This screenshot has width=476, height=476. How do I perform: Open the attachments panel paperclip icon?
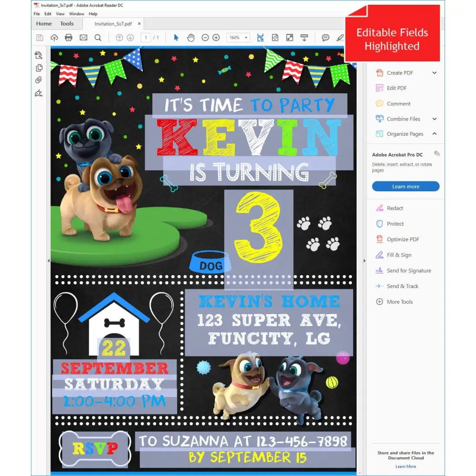coord(39,79)
